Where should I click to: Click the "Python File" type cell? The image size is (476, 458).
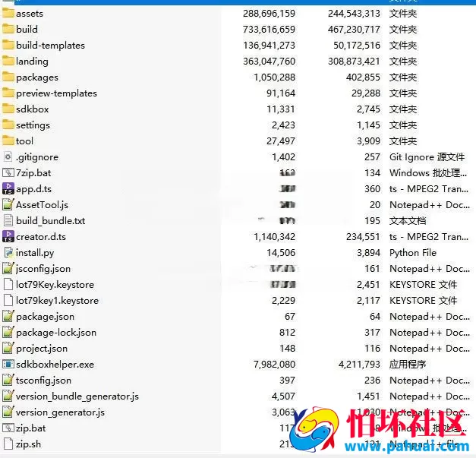click(x=413, y=253)
